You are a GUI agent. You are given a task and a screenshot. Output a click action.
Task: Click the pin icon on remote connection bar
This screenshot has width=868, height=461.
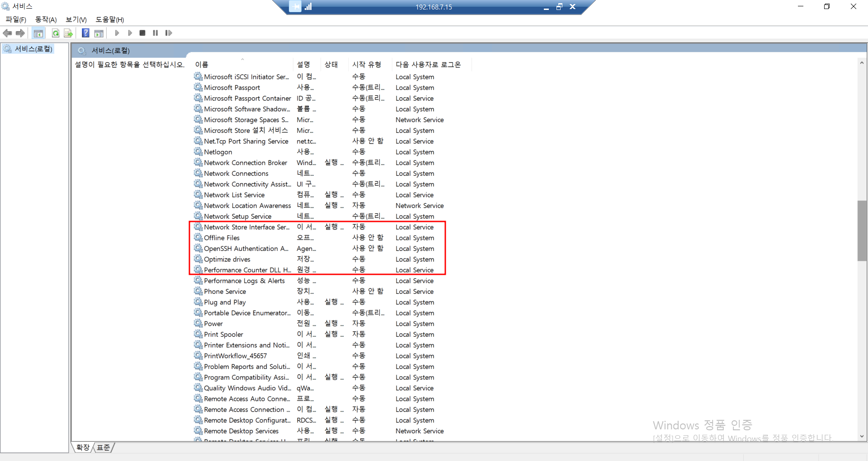click(x=295, y=7)
